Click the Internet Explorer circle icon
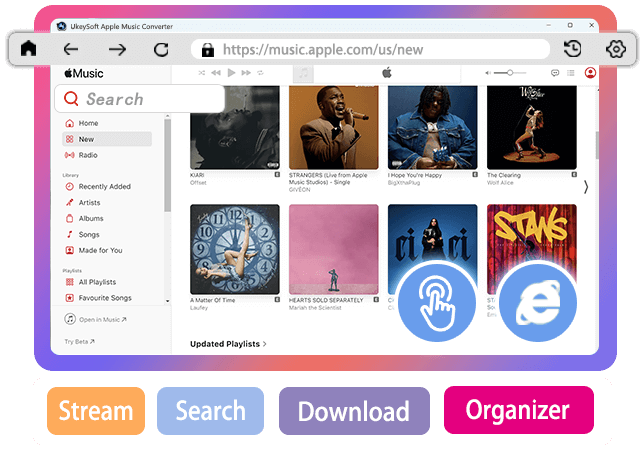The height and width of the screenshot is (450, 640). click(x=538, y=302)
